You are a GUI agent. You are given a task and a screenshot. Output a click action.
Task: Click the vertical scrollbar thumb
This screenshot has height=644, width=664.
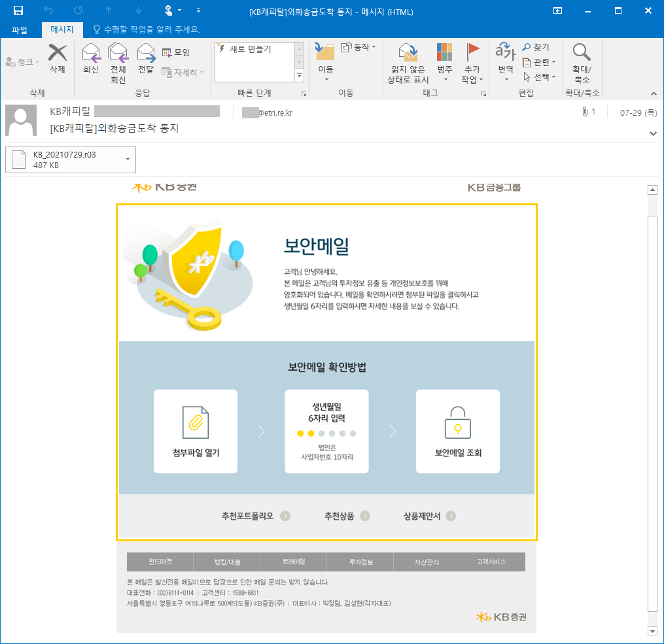(x=653, y=414)
